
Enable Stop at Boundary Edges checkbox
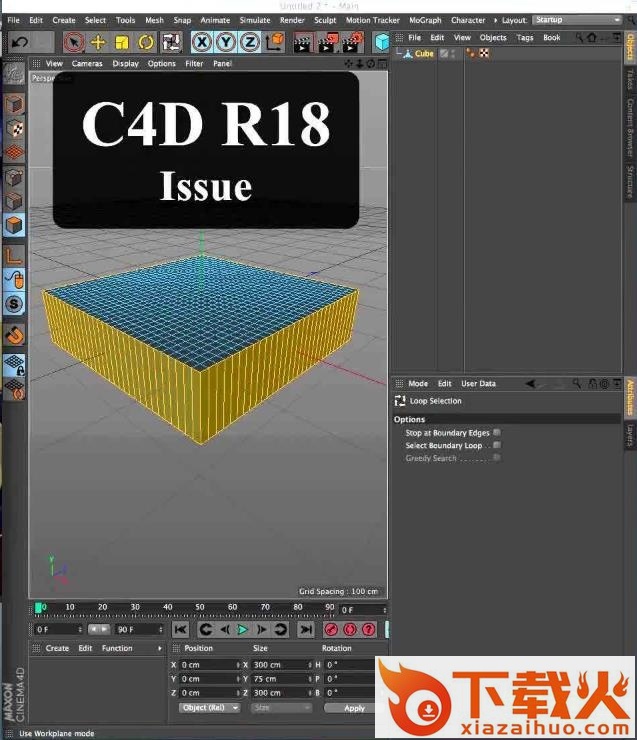pyautogui.click(x=497, y=433)
